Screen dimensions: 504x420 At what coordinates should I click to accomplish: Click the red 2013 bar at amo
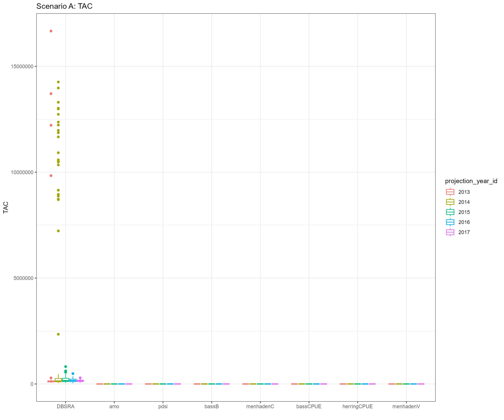(100, 384)
